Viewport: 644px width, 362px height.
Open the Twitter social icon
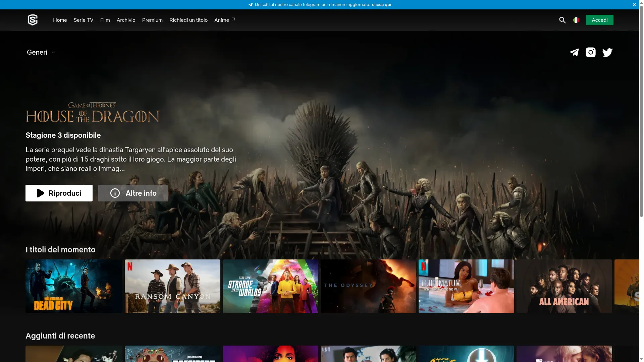607,52
